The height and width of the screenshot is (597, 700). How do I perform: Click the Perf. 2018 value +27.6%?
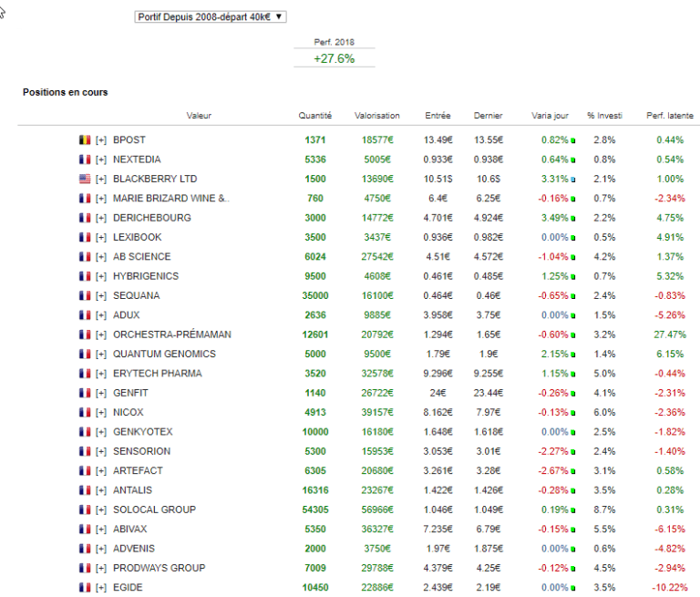[334, 58]
